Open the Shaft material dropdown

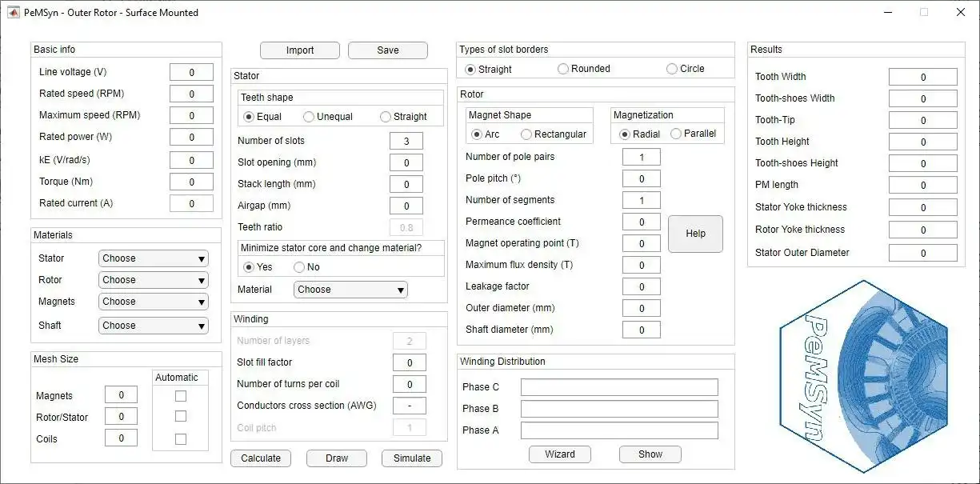(x=153, y=326)
